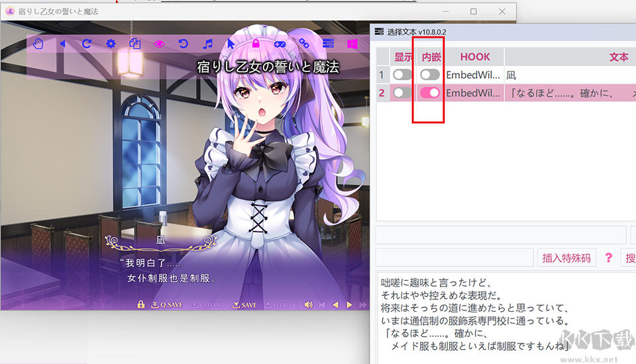Click the counterclockwise history arrow icon
Viewport: 636px width, 364px height.
pyautogui.click(x=183, y=44)
